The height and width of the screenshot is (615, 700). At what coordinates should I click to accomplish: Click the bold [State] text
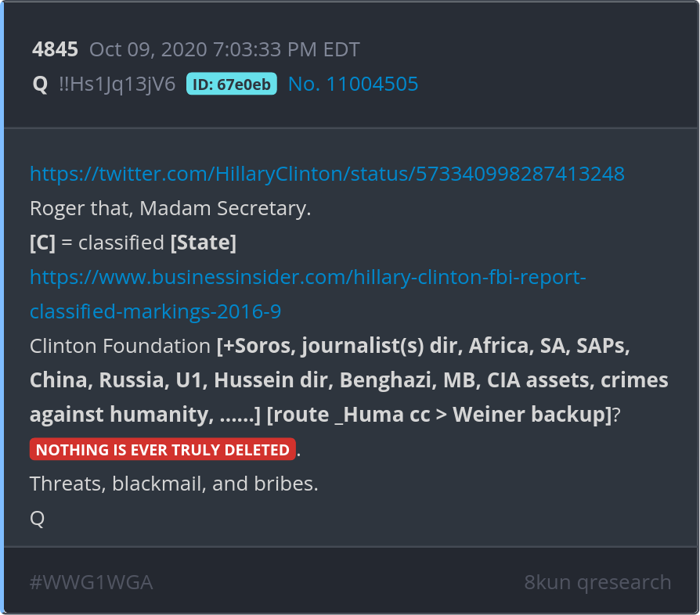tap(203, 243)
